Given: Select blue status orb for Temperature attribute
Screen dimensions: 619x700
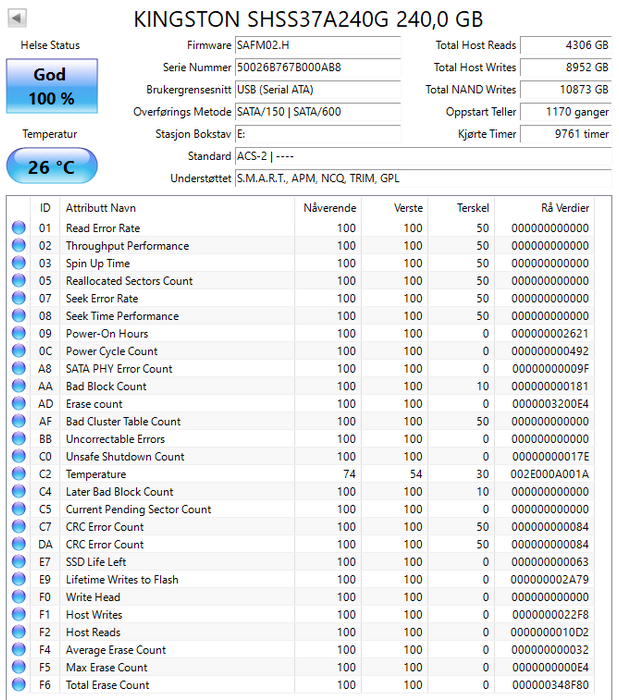Looking at the screenshot, I should (19, 474).
